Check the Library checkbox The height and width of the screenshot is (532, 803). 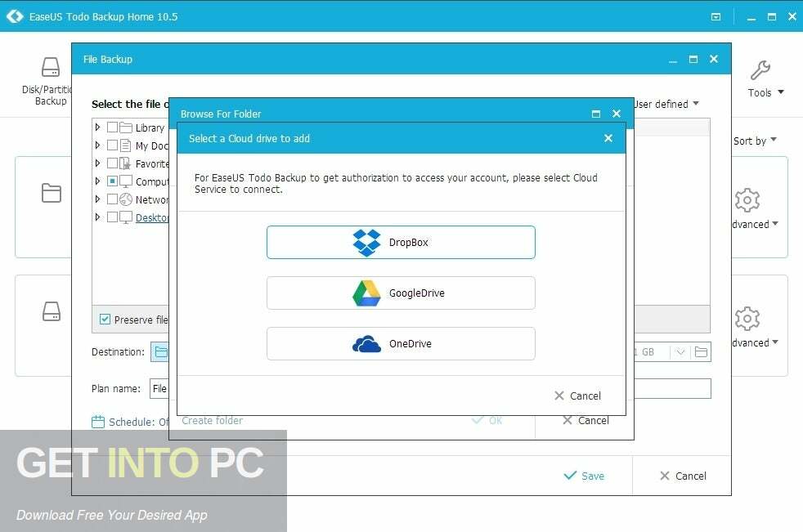(112, 127)
